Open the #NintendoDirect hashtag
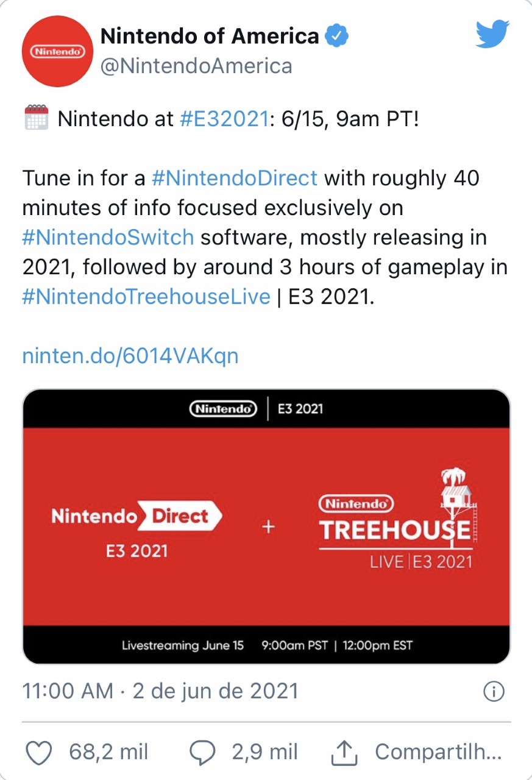 pyautogui.click(x=234, y=178)
